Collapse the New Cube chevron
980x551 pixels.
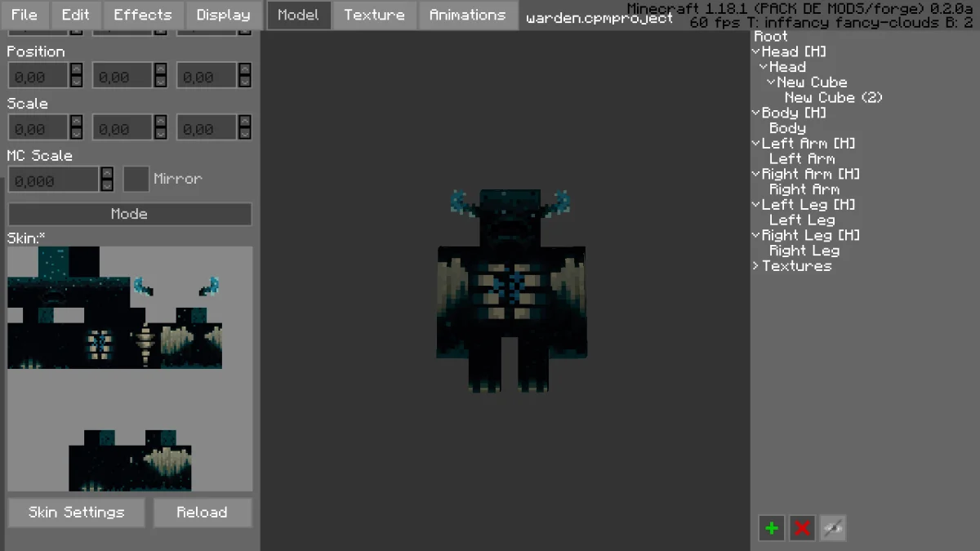771,82
